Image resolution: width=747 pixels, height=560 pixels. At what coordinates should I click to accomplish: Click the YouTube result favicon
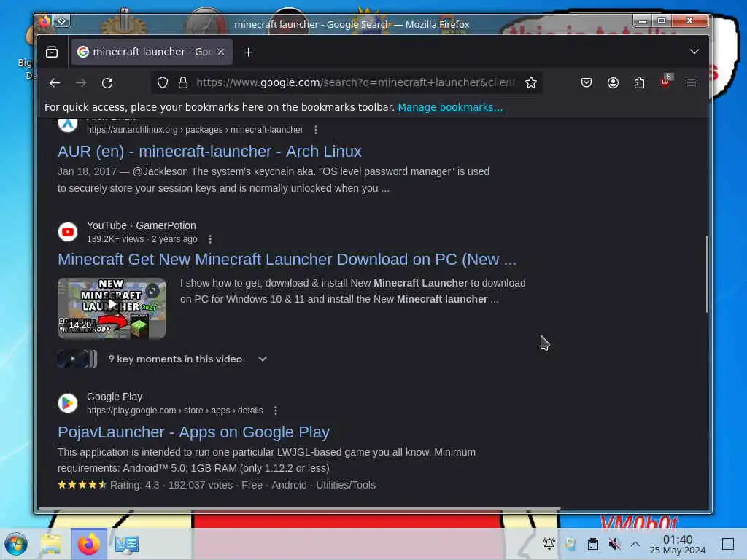point(68,232)
